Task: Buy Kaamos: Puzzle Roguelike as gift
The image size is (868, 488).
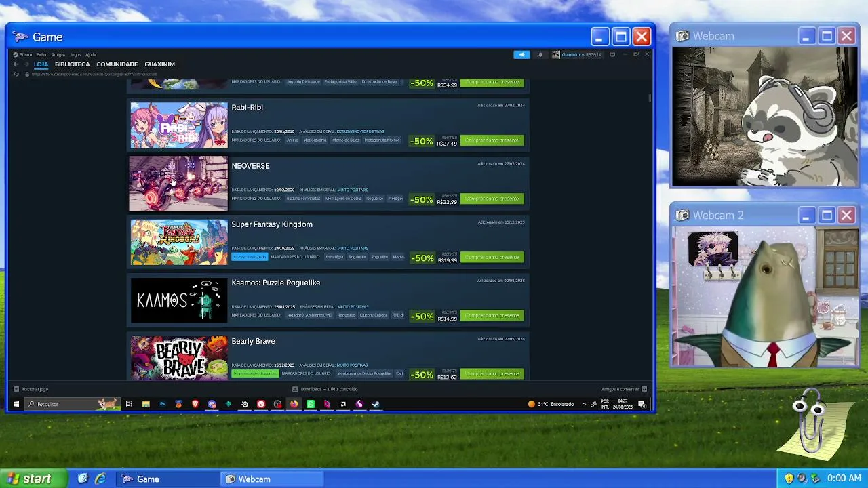Action: coord(492,315)
